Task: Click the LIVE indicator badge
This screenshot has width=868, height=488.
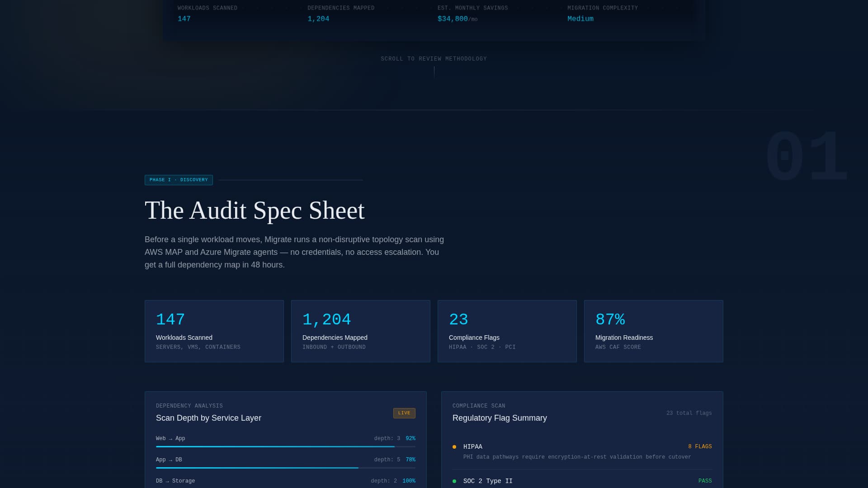Action: [404, 413]
